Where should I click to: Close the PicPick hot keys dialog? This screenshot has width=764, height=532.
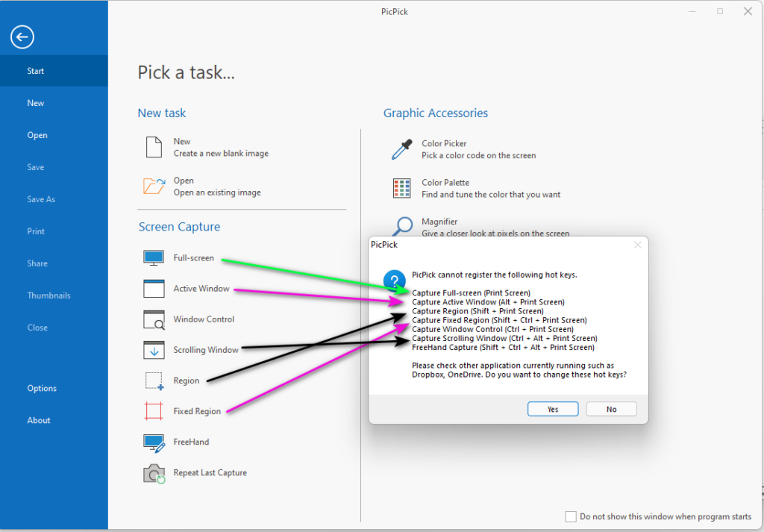point(638,245)
